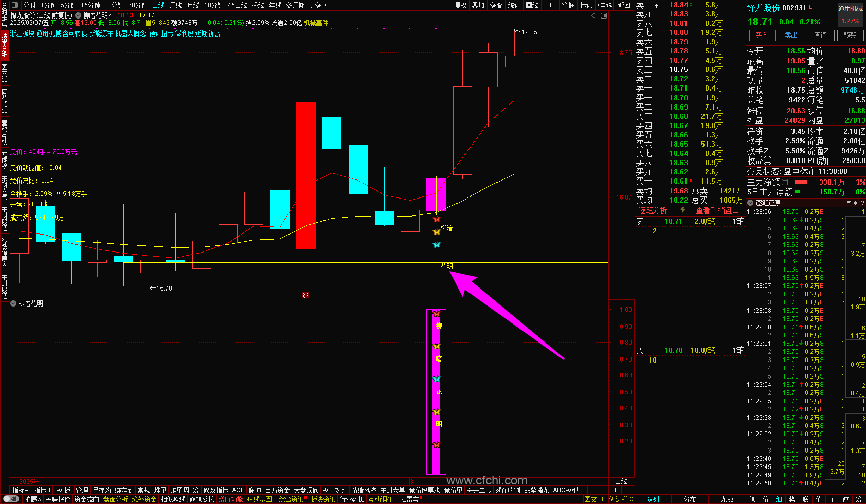This screenshot has width=866, height=504.
Task: Select the 竞价股票池 indicator tab
Action: click(424, 490)
